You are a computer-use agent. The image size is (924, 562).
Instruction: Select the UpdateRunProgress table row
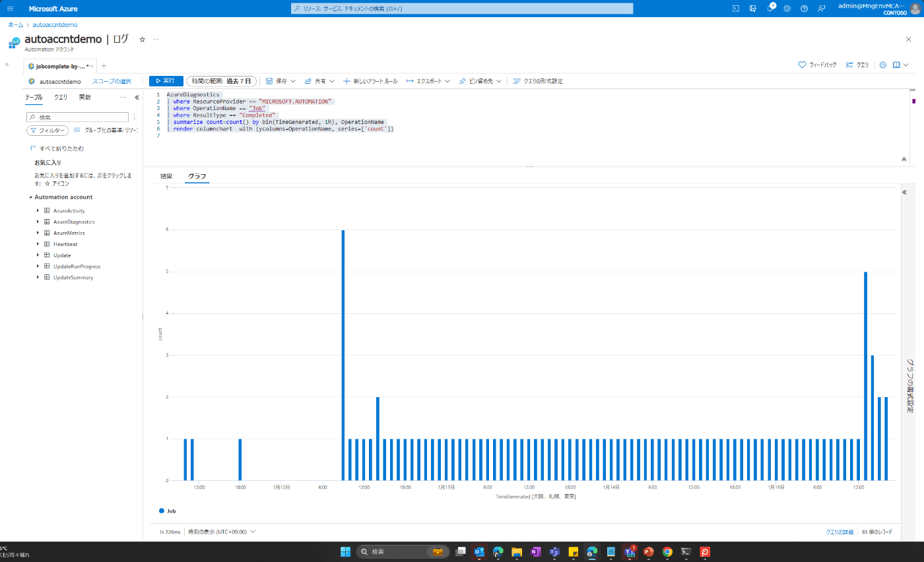point(77,266)
